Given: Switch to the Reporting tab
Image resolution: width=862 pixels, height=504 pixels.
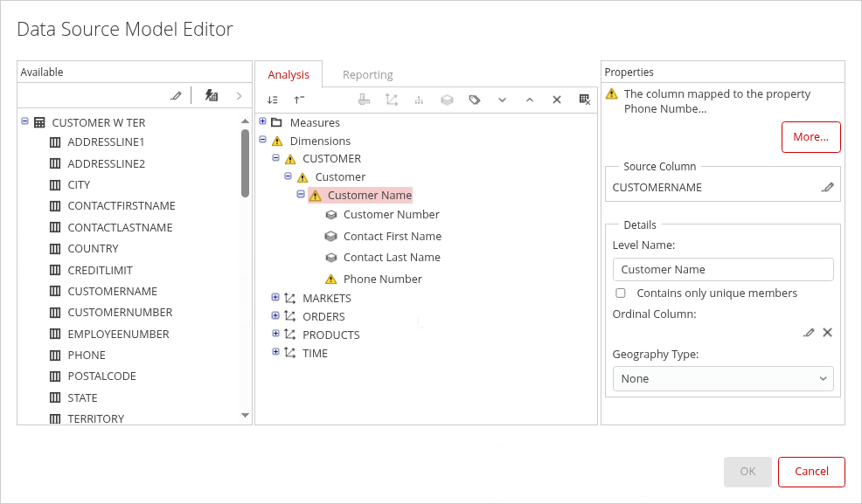Looking at the screenshot, I should [x=367, y=75].
